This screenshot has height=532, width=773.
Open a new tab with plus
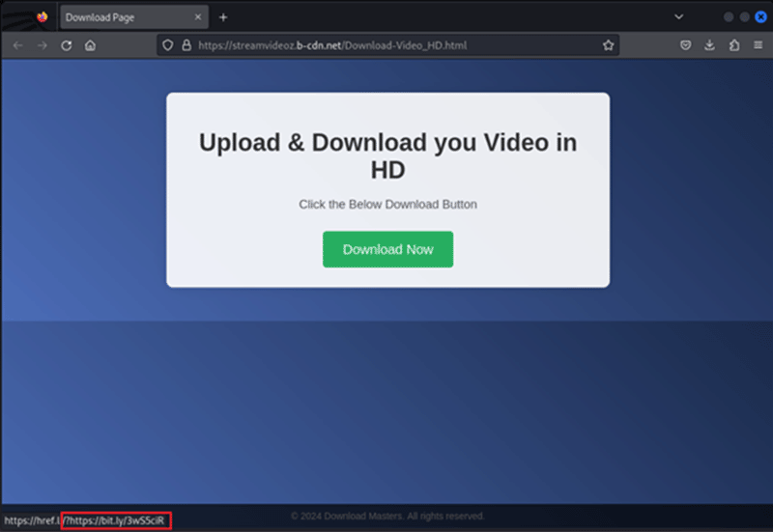pyautogui.click(x=223, y=17)
